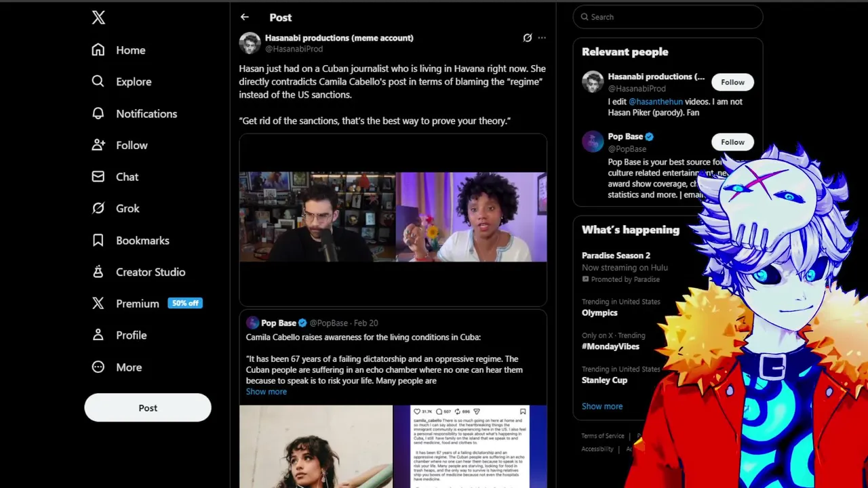Image resolution: width=868 pixels, height=488 pixels.
Task: Click the Post button in sidebar
Action: point(148,408)
